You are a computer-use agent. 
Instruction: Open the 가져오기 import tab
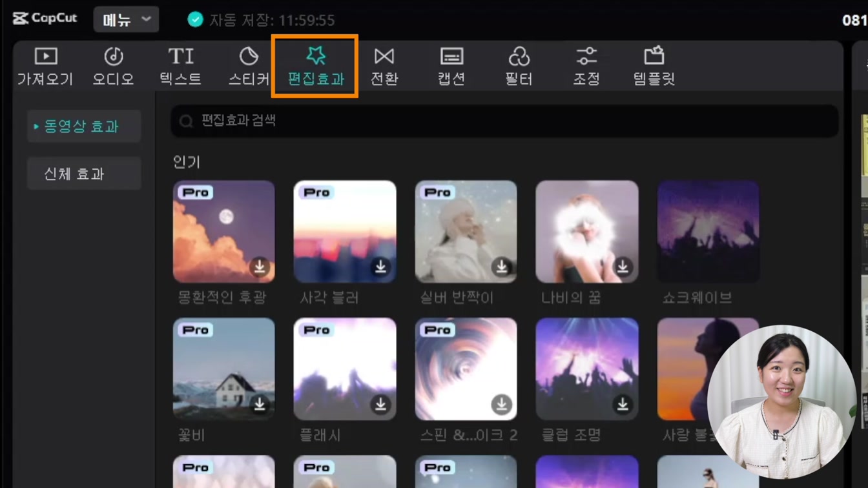click(45, 66)
